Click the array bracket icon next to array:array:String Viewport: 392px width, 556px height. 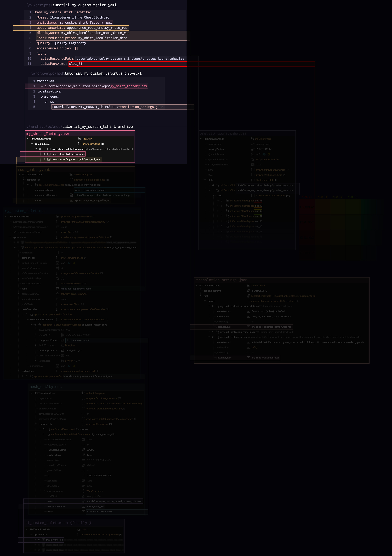(x=80, y=144)
